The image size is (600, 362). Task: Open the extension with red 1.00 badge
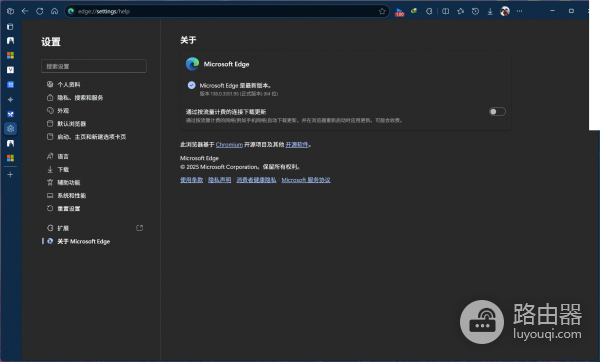(399, 12)
